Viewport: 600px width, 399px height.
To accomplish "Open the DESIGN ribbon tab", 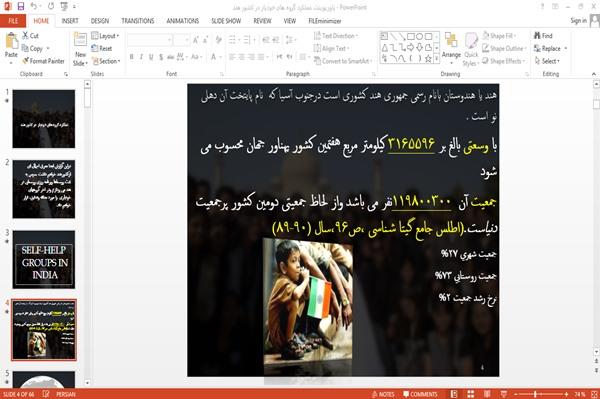I will [x=99, y=21].
